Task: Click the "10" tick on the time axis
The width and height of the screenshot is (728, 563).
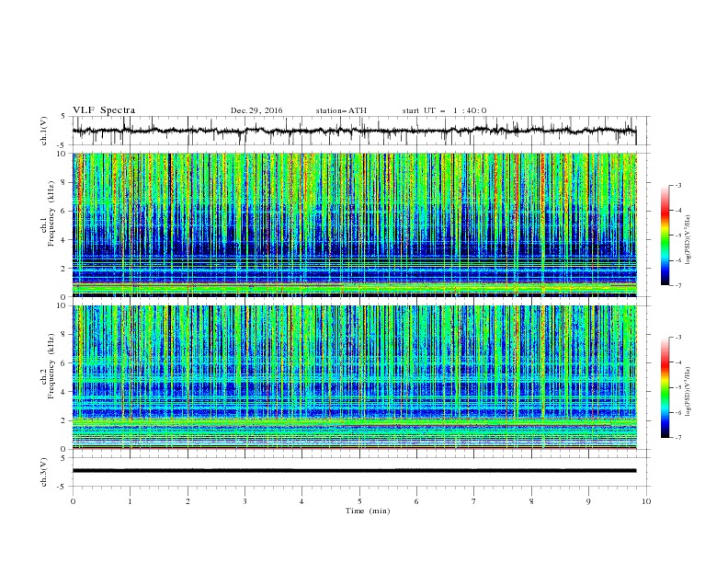Action: pos(646,501)
